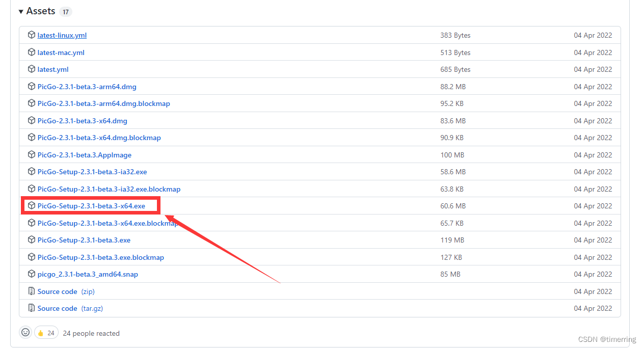The height and width of the screenshot is (348, 644).
Task: Click the package icon beside latest-mac.yml
Action: click(32, 52)
